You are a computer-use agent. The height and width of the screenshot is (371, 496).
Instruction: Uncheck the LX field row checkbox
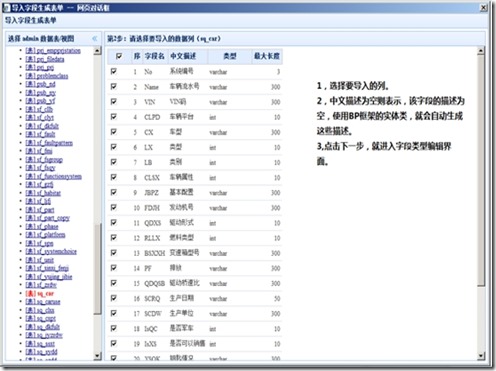tap(114, 147)
